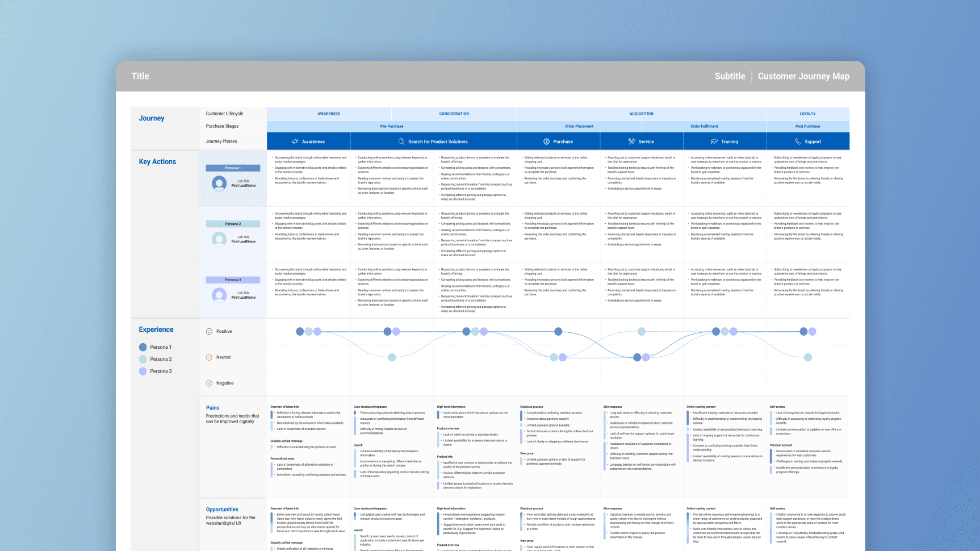Viewport: 980px width, 551px height.
Task: Click the Neutral face icon
Action: click(209, 357)
